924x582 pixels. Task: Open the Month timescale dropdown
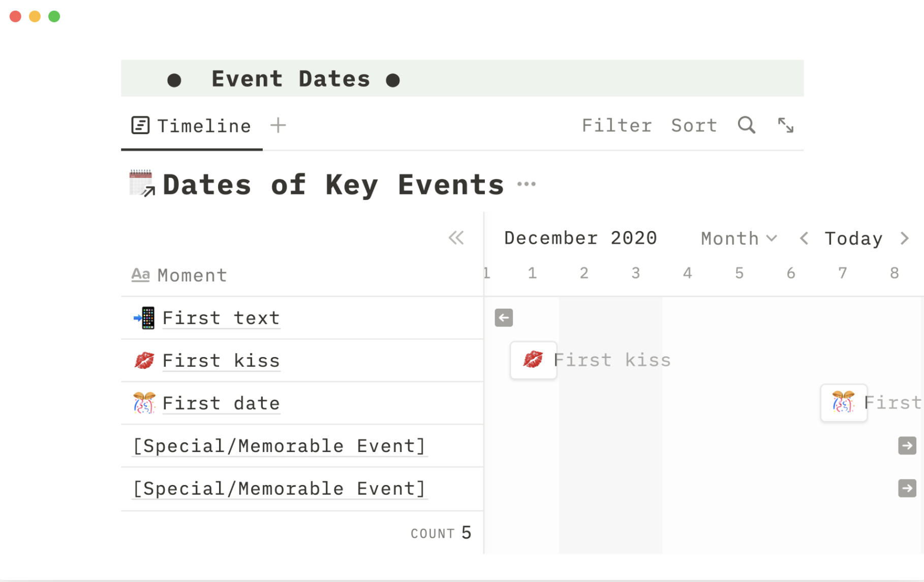[738, 238]
